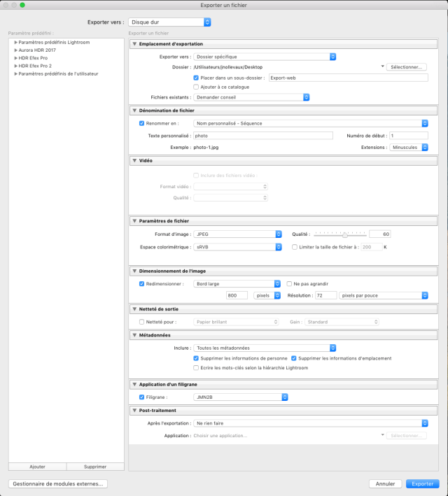Collapse the Paramètres de fichier section triangle
This screenshot has height=496, width=448.
coord(135,221)
